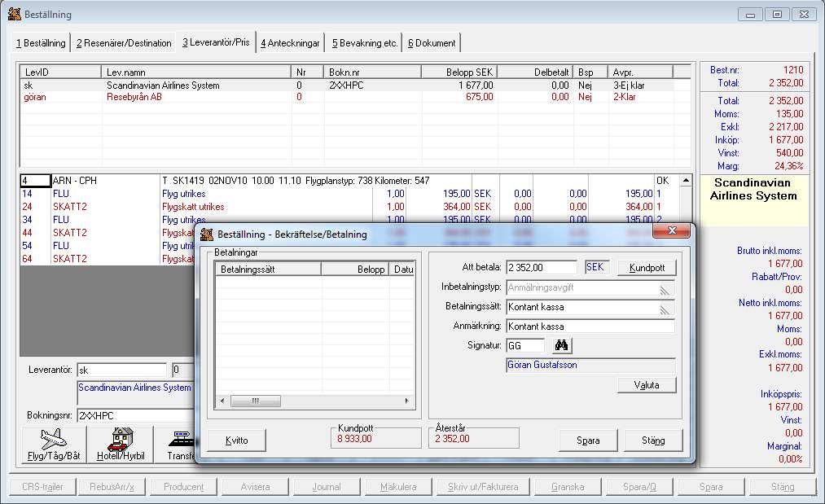The width and height of the screenshot is (825, 504).
Task: Select row 24 SKATT2 Flygskatt utrikes
Action: tap(350, 207)
